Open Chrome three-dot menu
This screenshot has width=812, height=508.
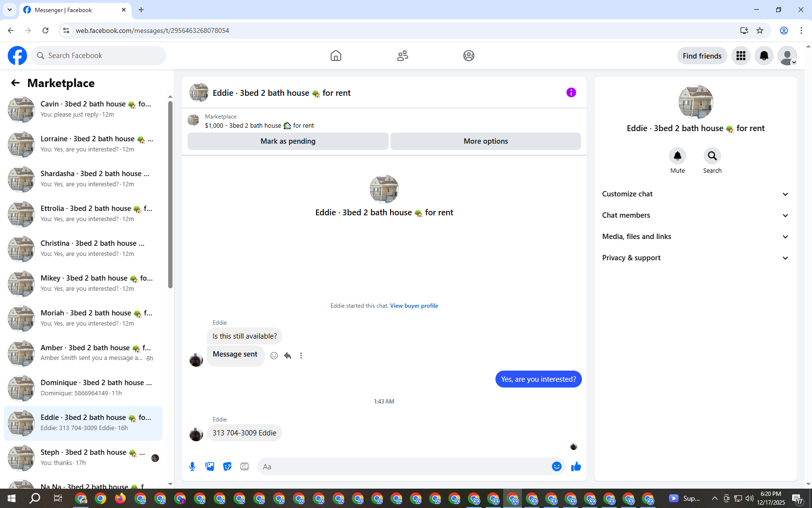[x=801, y=30]
